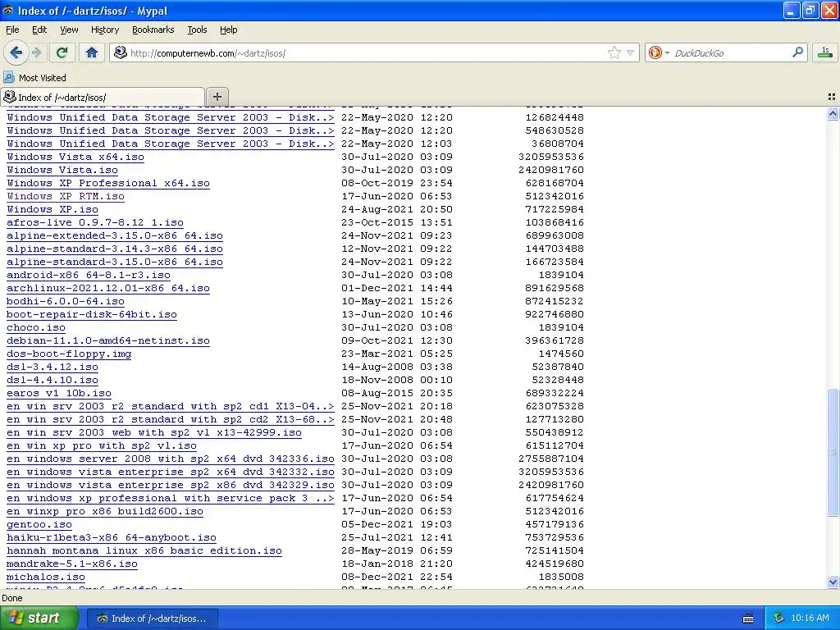Open en windows server 2008 sp2 x64 link

coord(171,459)
